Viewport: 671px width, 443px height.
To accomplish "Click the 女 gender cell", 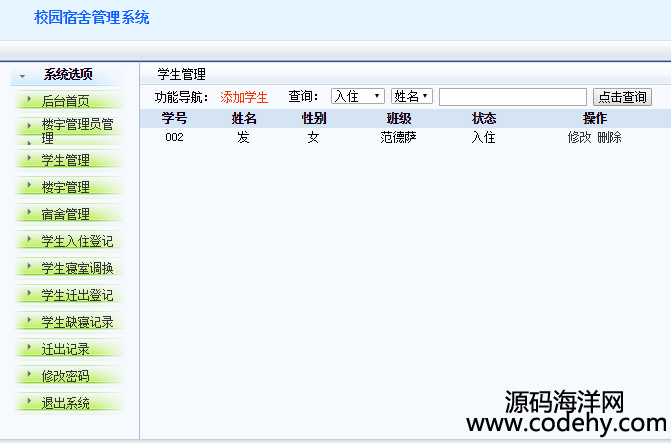I will (x=313, y=137).
